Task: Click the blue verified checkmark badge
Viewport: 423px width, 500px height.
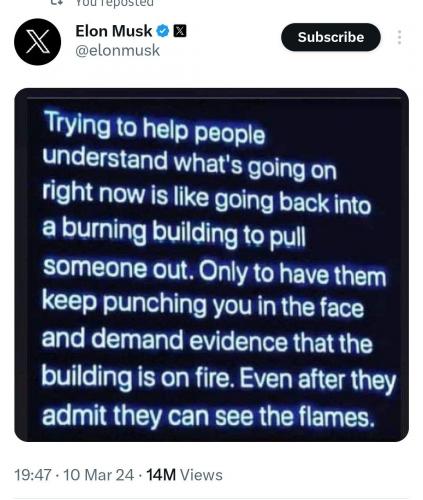Action: (x=163, y=31)
